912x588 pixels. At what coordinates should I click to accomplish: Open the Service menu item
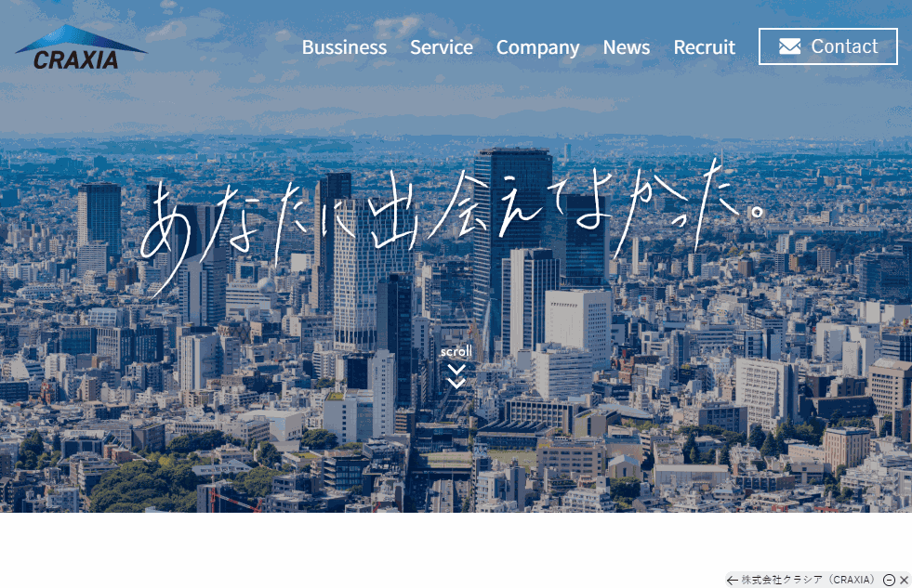coord(442,47)
